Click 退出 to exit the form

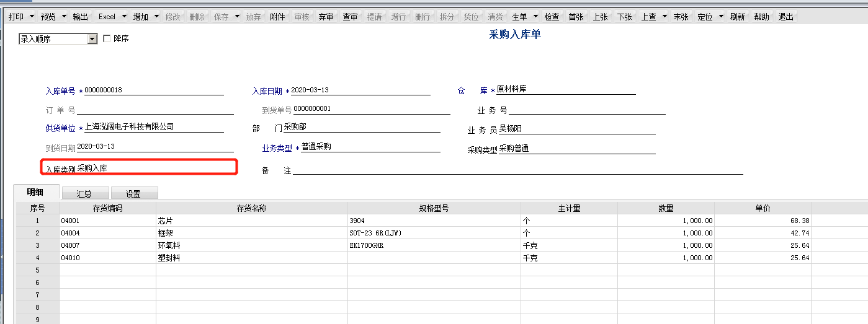(x=785, y=17)
